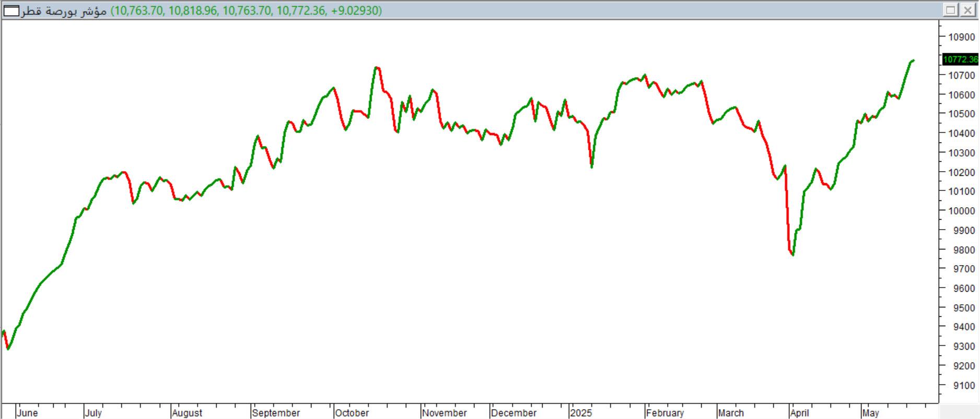Click the 10000 price axis label
This screenshot has width=980, height=419.
pos(962,211)
